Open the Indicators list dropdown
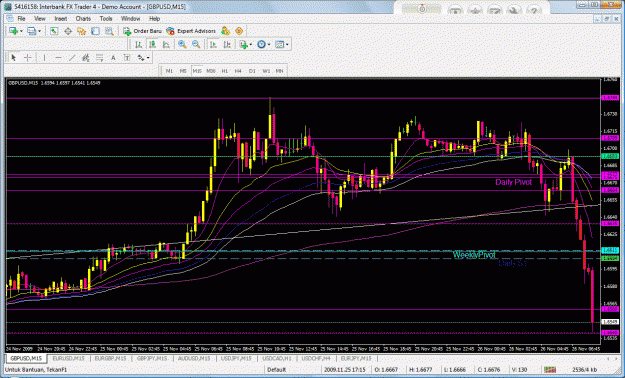625x378 pixels. [x=245, y=45]
